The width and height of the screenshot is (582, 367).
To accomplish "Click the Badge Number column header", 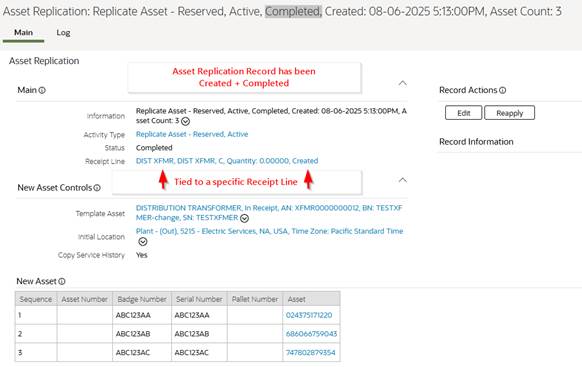I will pyautogui.click(x=142, y=299).
